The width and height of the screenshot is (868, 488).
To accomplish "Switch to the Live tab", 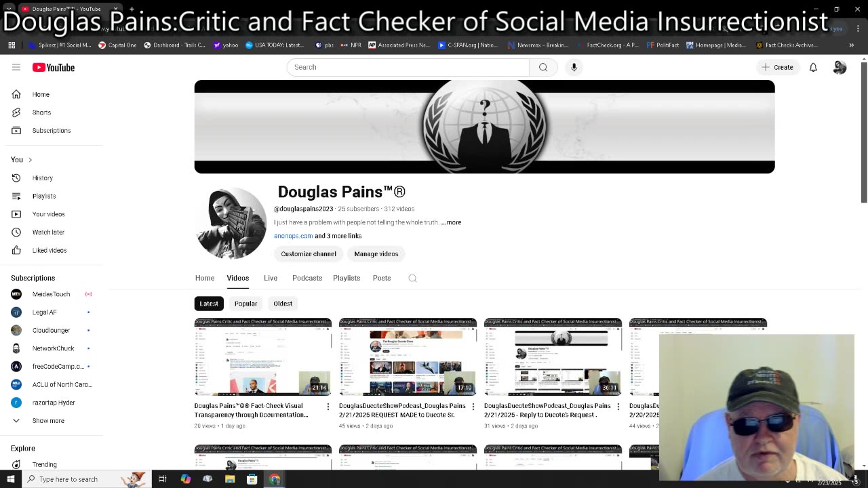I will (271, 278).
